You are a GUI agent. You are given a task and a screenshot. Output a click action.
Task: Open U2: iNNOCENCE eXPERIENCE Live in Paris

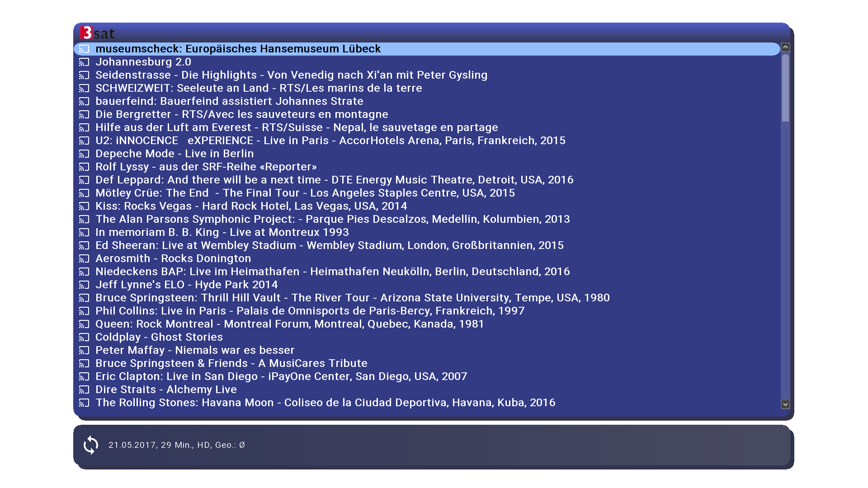click(x=330, y=141)
